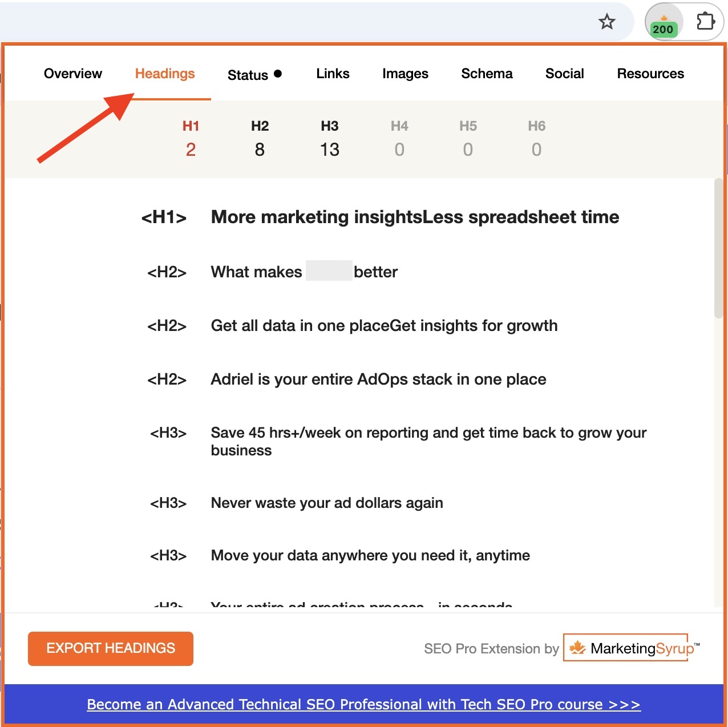Open the Social tab
The image size is (728, 727).
pyautogui.click(x=564, y=74)
